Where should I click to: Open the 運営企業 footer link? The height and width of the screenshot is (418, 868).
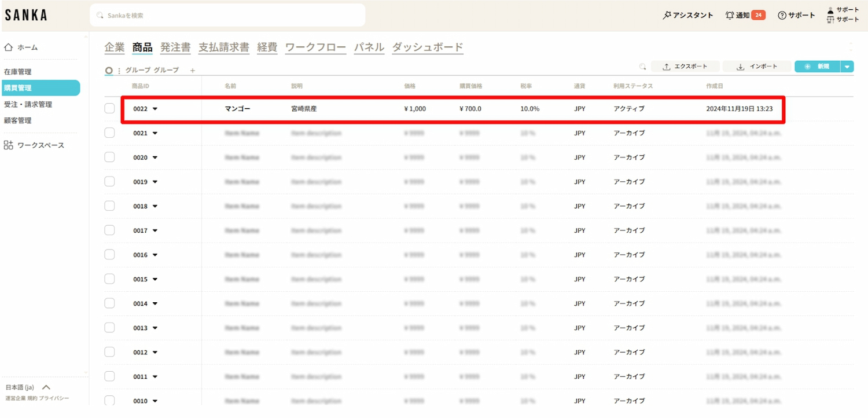point(16,398)
